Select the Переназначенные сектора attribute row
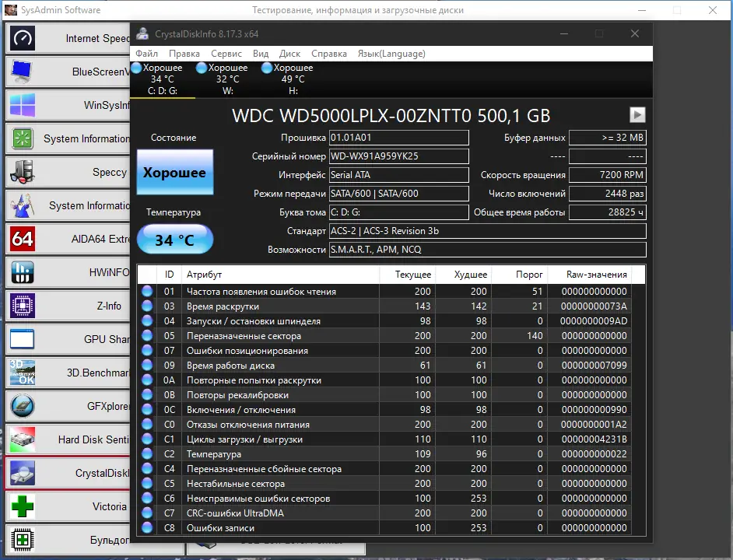The width and height of the screenshot is (733, 560). (391, 336)
